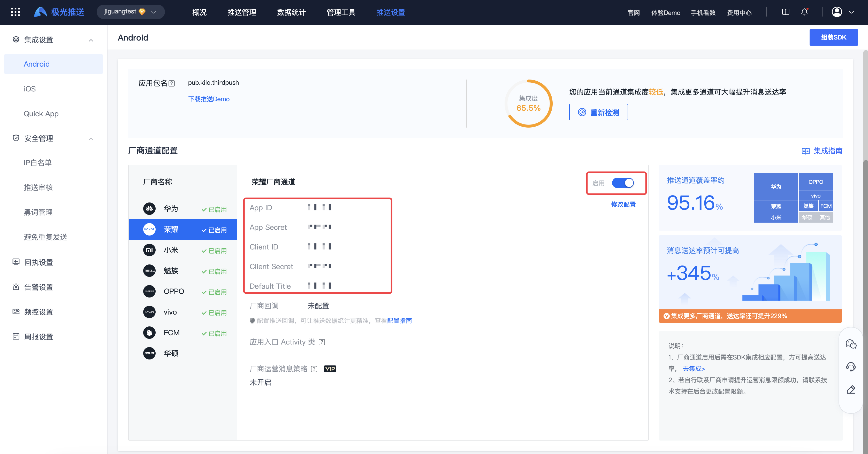Click the 修改配置 link
Image resolution: width=868 pixels, height=454 pixels.
[623, 204]
